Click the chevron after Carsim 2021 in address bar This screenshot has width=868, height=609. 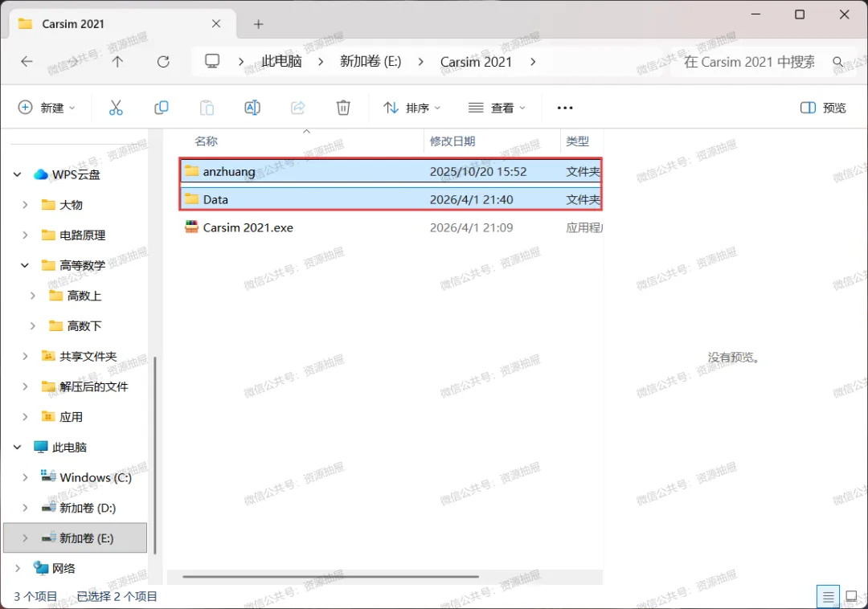[x=533, y=61]
